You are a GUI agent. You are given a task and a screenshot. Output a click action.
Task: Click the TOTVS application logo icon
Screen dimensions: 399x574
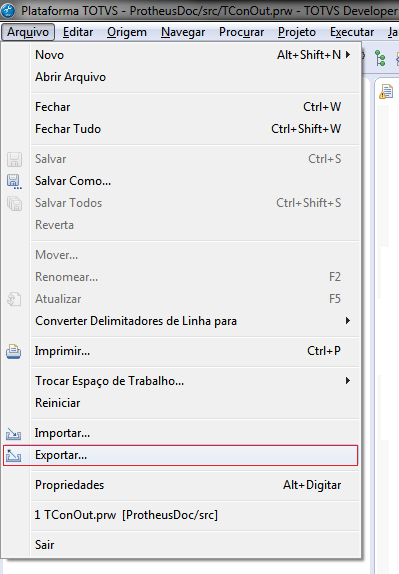(x=8, y=10)
